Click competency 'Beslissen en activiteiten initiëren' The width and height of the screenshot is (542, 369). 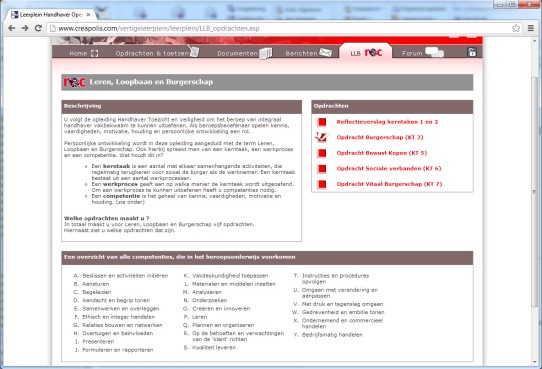(125, 275)
